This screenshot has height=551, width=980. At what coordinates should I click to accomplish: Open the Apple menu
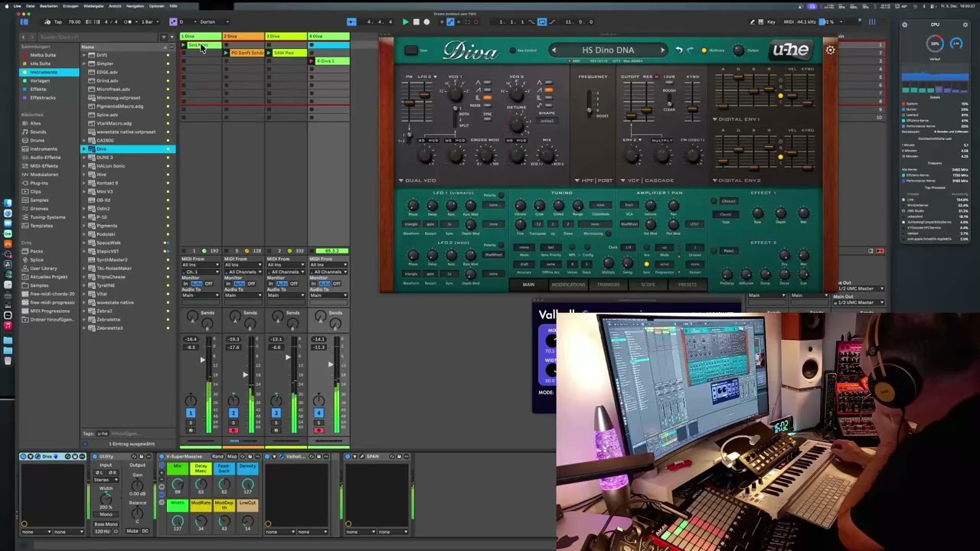pyautogui.click(x=6, y=5)
